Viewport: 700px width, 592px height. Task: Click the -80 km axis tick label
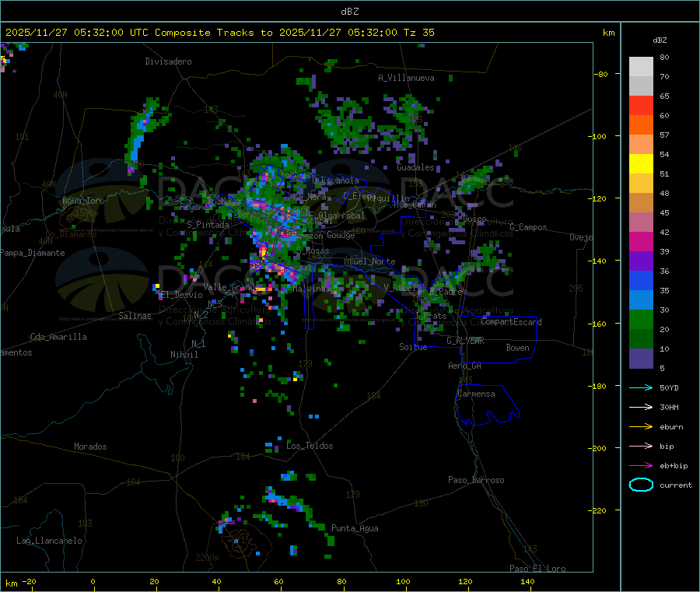point(601,74)
